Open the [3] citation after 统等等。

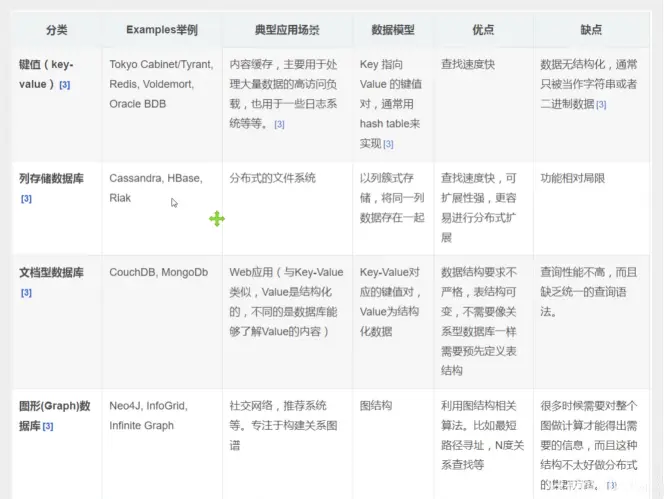279,125
